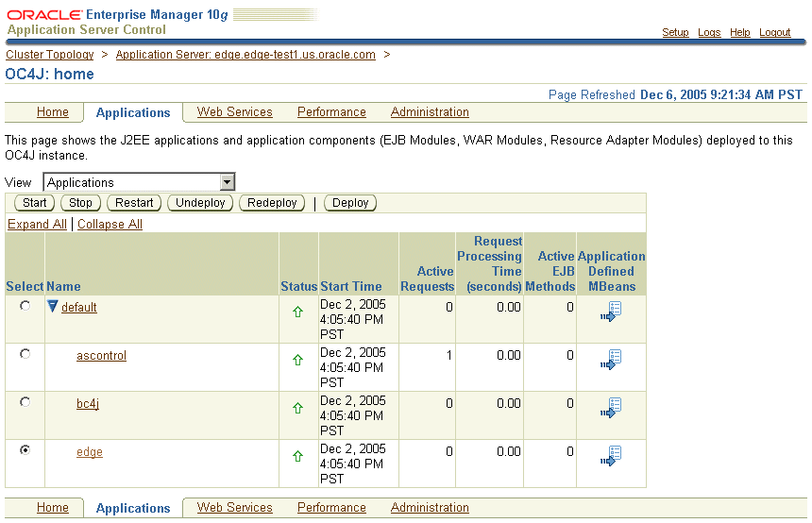Click the Active Requests column header
The width and height of the screenshot is (812, 523).
click(427, 279)
